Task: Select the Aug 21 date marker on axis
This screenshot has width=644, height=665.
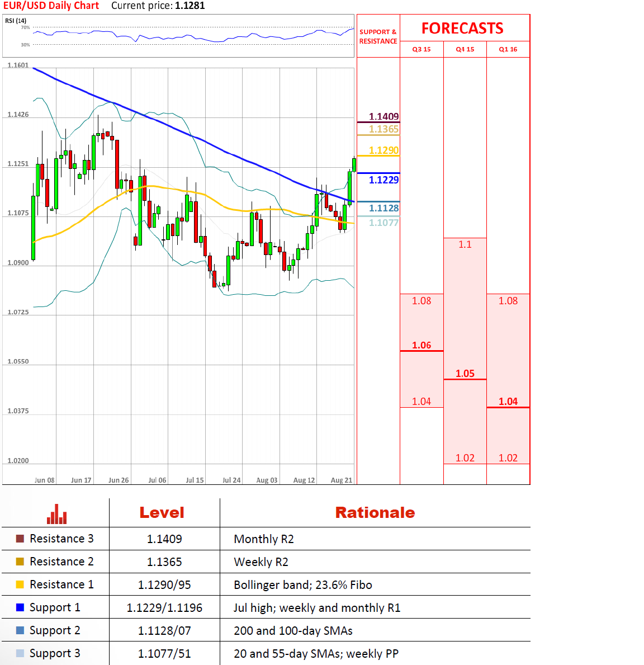Action: (x=341, y=480)
